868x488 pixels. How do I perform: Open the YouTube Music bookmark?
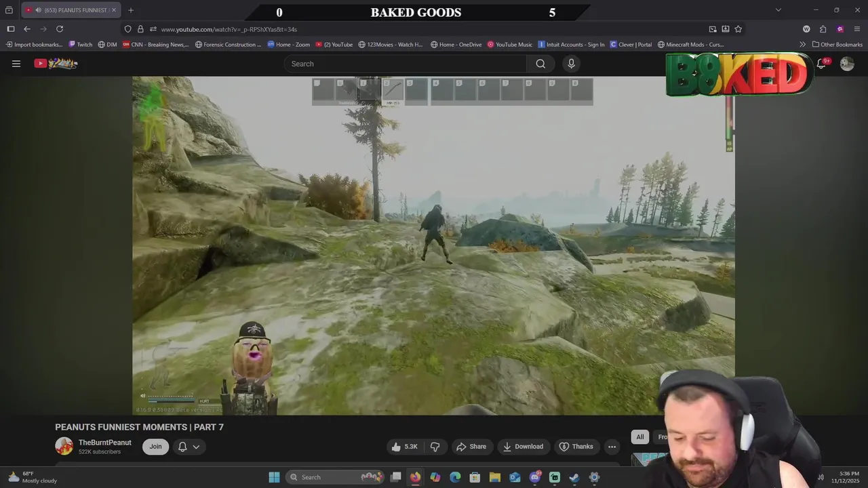click(x=510, y=45)
